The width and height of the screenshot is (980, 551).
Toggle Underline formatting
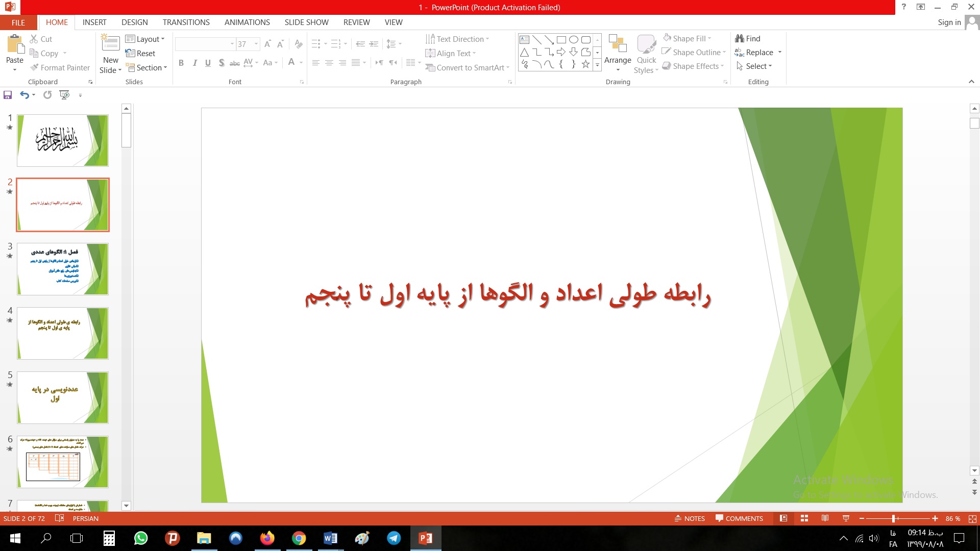(x=208, y=63)
